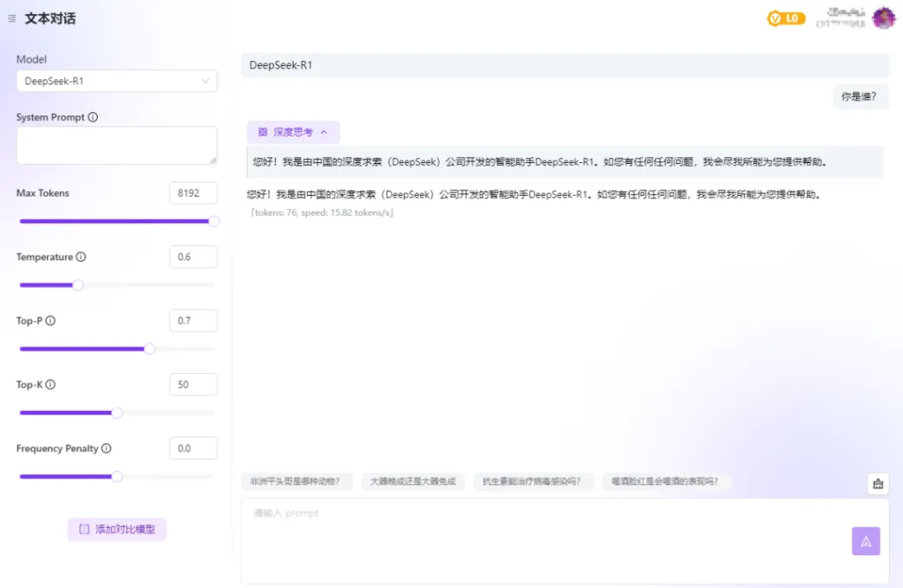Collapse the 深度思考 thinking section
Screen dimensions: 903x588
293,132
